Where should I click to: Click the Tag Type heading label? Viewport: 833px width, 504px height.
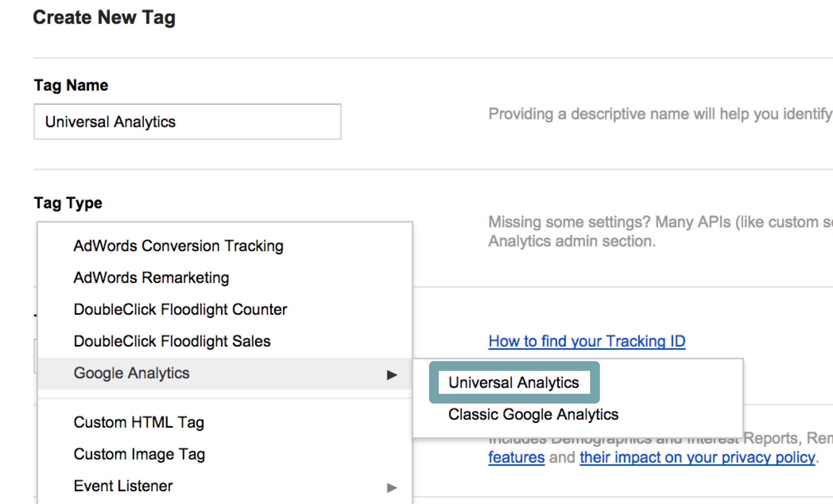68,203
